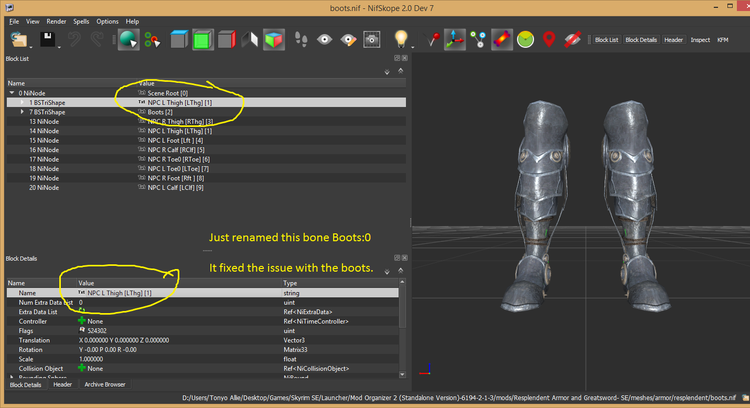The image size is (750, 408).
Task: Click the Save floppy disk icon
Action: point(47,39)
